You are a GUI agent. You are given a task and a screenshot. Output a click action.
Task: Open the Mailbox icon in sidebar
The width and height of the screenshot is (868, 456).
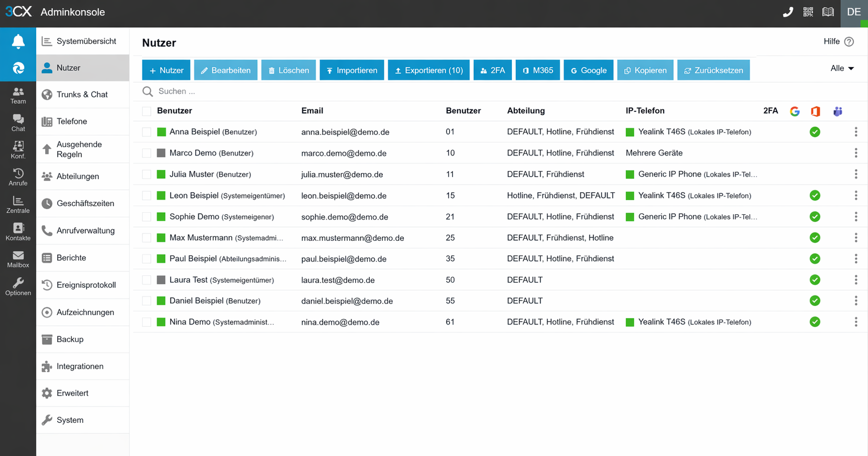(x=18, y=259)
